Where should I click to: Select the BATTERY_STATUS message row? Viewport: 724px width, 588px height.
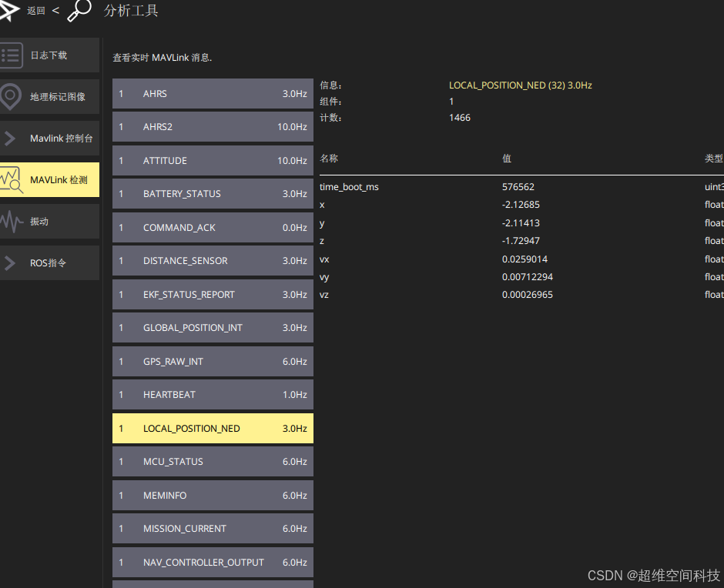[213, 194]
